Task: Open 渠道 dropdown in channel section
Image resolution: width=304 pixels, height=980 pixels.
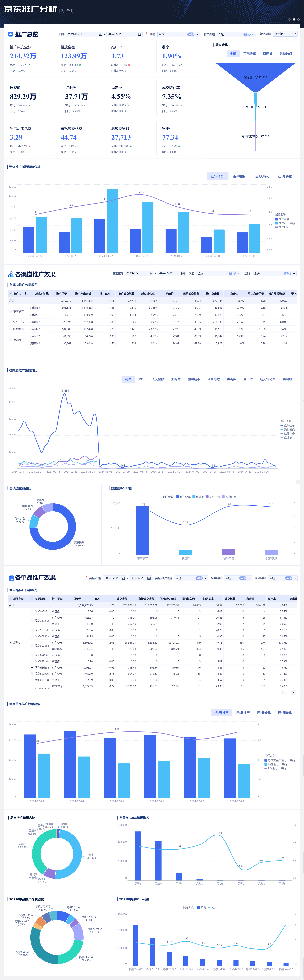Action: (x=219, y=274)
